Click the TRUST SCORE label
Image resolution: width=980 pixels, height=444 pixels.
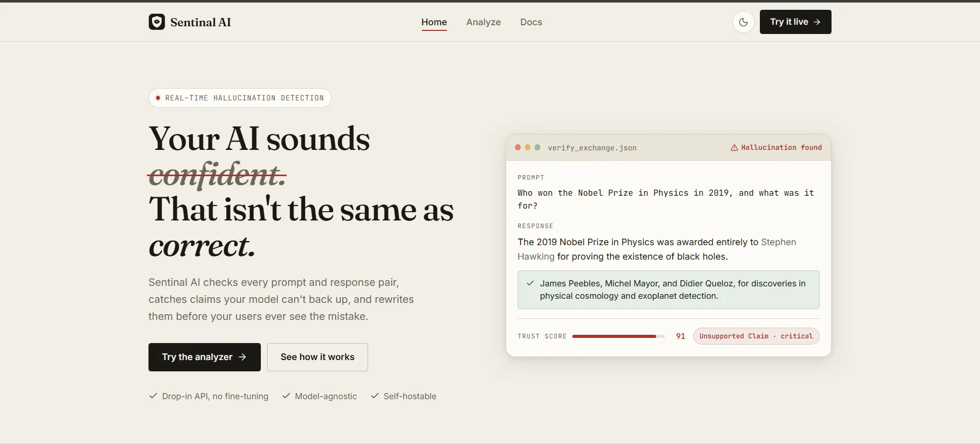tap(542, 336)
